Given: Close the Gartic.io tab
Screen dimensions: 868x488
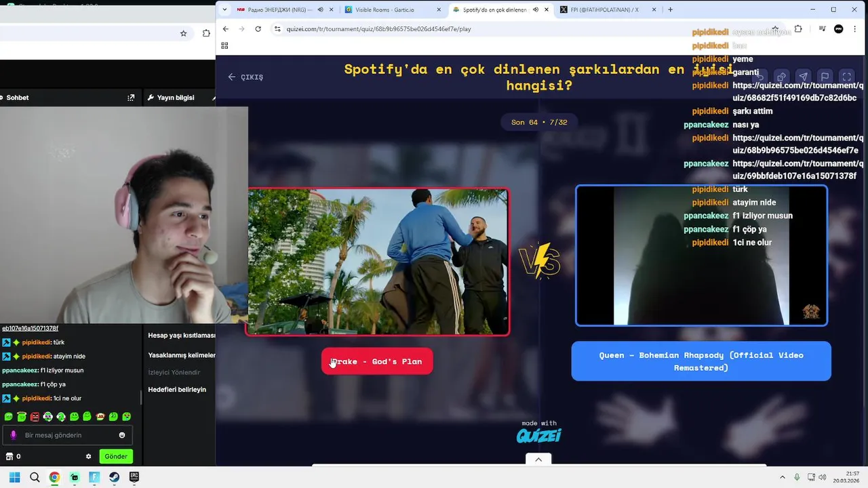Looking at the screenshot, I should coord(439,9).
